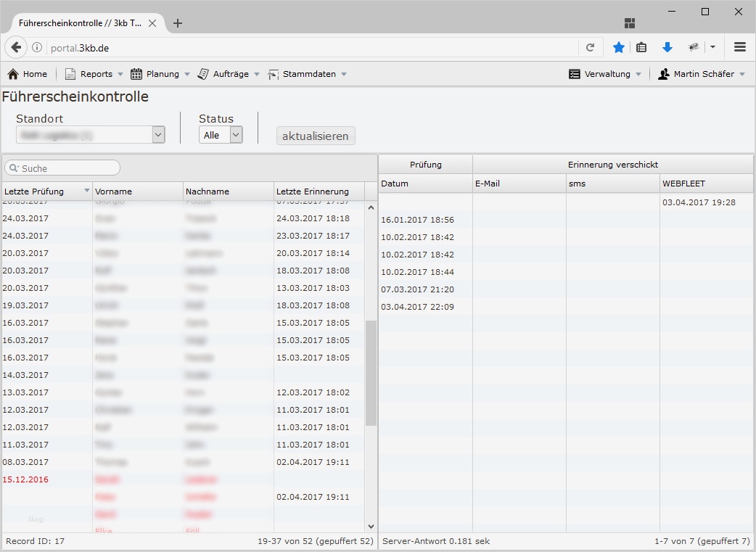
Task: Go to Home in portal navigation
Action: tap(28, 74)
